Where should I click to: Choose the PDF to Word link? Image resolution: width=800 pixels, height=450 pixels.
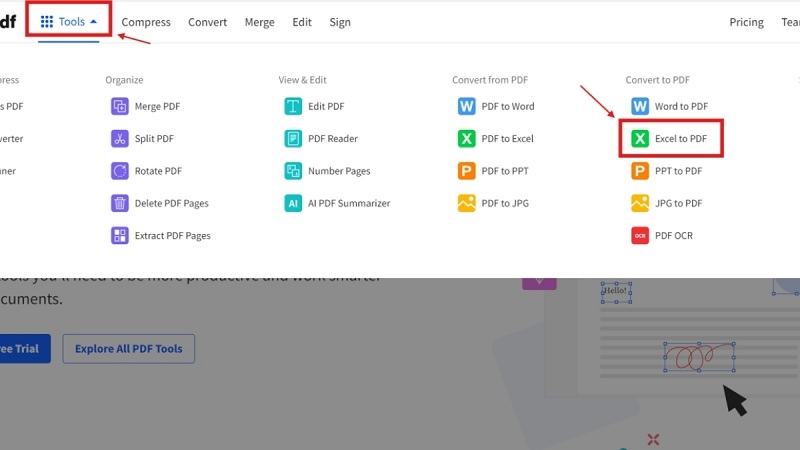click(508, 106)
